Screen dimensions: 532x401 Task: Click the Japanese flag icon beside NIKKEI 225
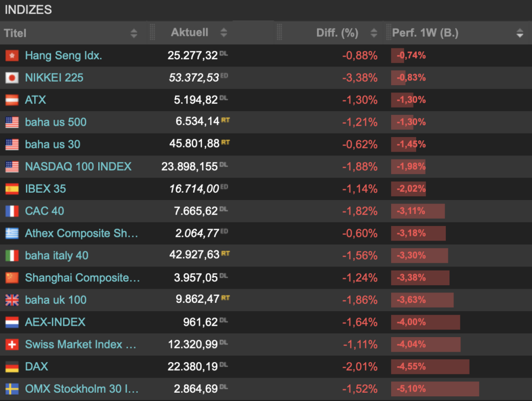(12, 77)
